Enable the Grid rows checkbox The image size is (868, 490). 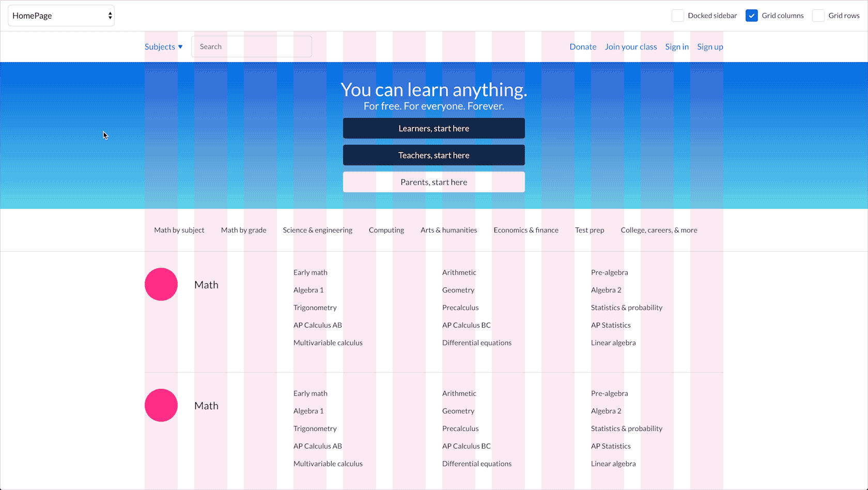pyautogui.click(x=818, y=16)
